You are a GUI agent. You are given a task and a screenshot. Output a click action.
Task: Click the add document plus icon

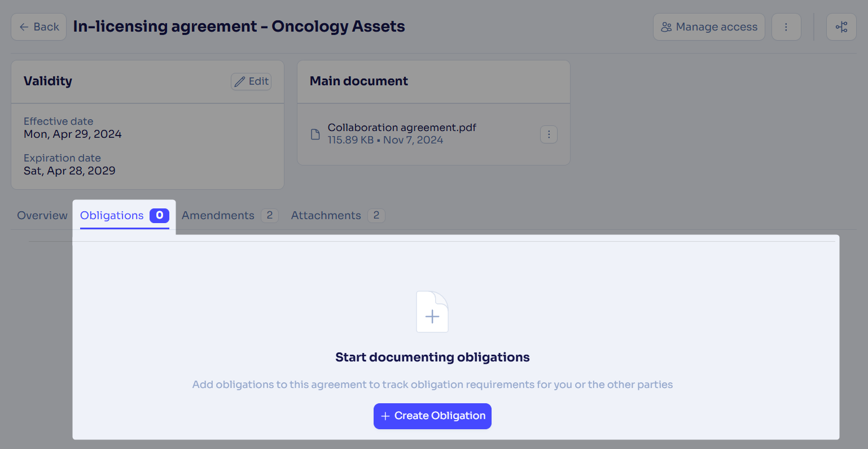[x=432, y=312]
